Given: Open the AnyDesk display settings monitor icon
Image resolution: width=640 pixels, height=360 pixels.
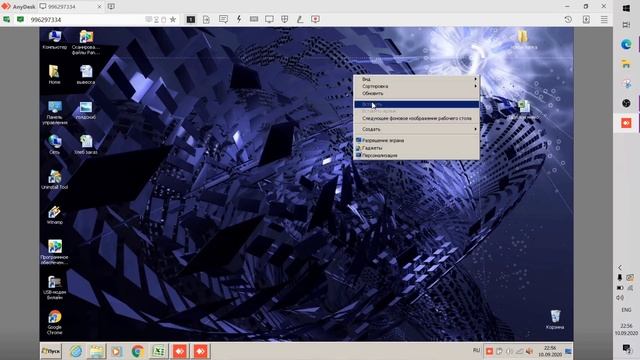Looking at the screenshot, I should click(269, 19).
